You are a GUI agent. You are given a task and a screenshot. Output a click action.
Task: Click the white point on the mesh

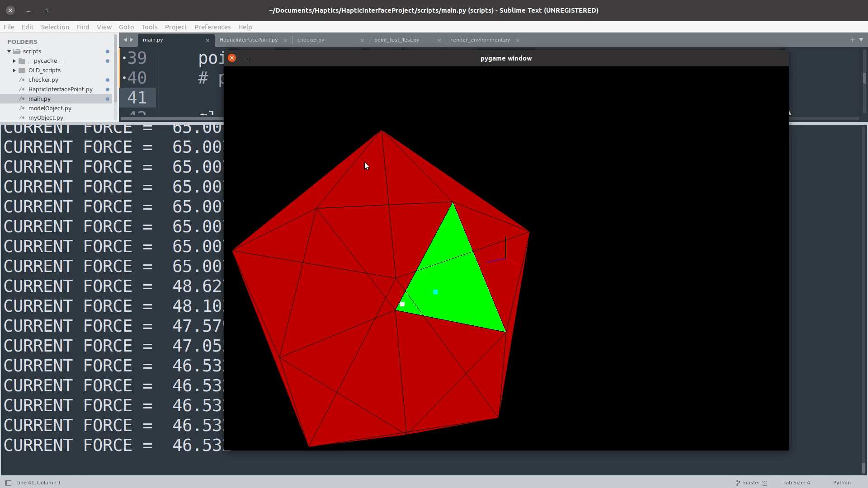click(402, 304)
